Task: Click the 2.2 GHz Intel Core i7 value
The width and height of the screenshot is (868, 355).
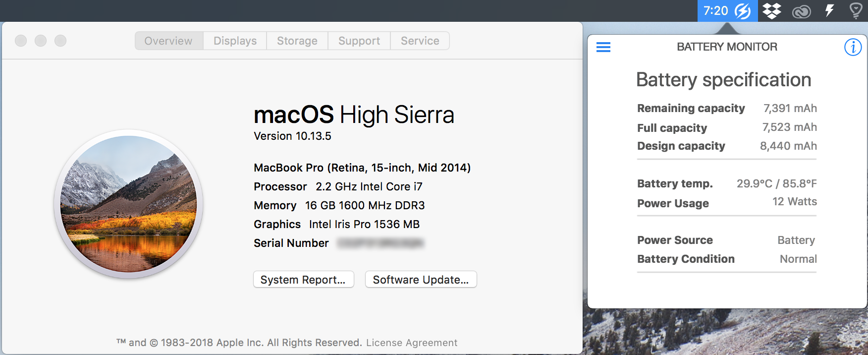Action: click(369, 186)
